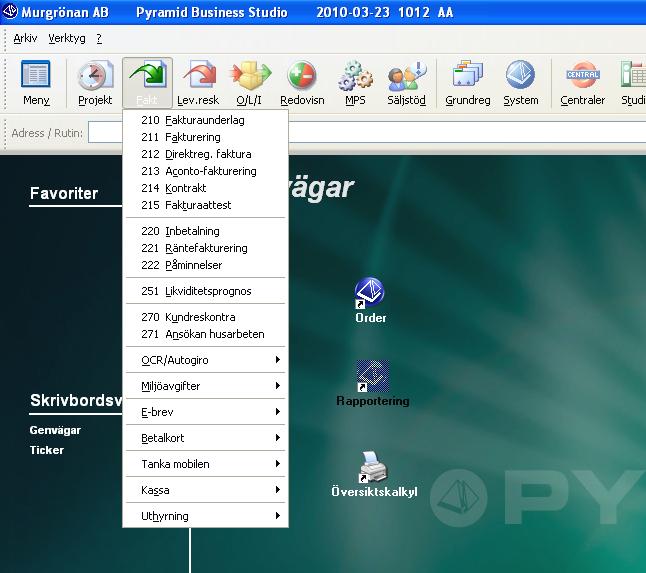Open the System pyramid globe icon
Image resolution: width=646 pixels, height=573 pixels.
coord(521,83)
